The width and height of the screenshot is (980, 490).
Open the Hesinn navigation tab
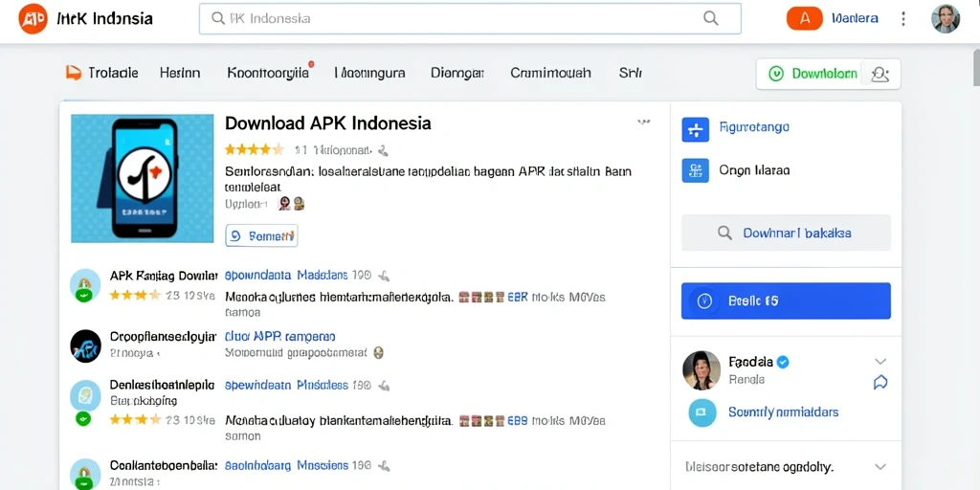click(180, 73)
